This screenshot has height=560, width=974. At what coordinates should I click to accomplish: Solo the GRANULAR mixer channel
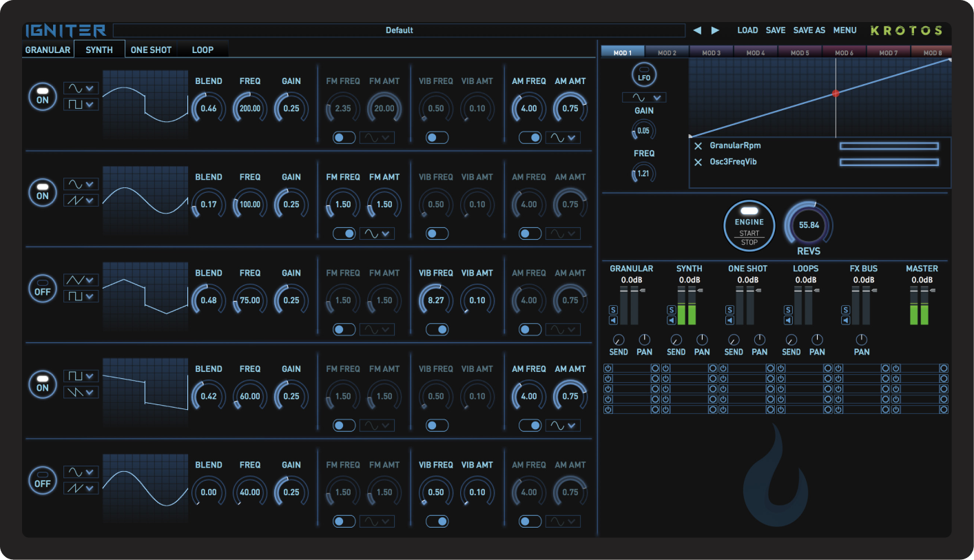614,311
